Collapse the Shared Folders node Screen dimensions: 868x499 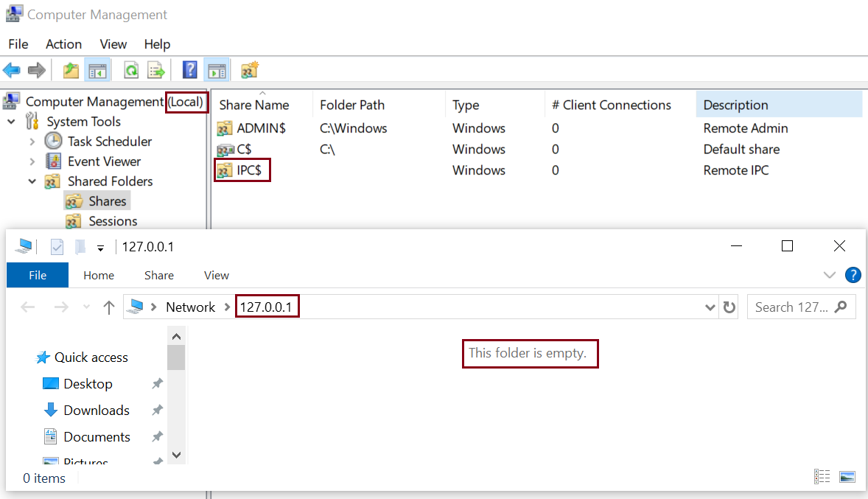pyautogui.click(x=32, y=181)
